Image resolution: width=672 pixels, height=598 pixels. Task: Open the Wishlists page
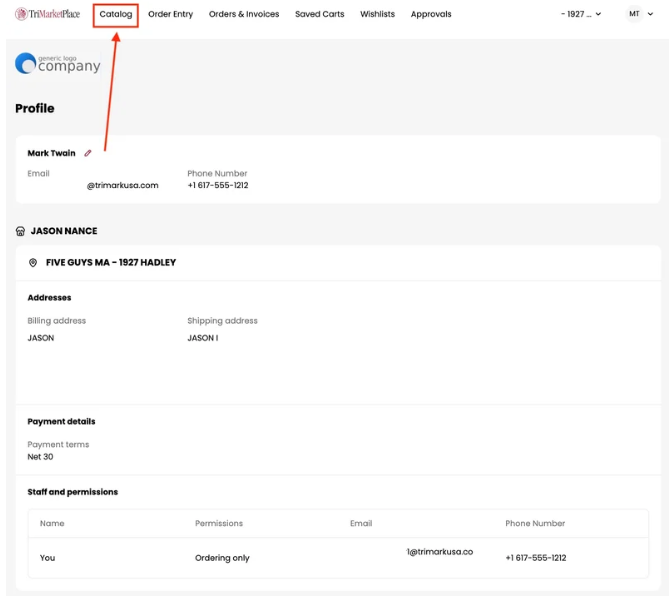pos(377,14)
